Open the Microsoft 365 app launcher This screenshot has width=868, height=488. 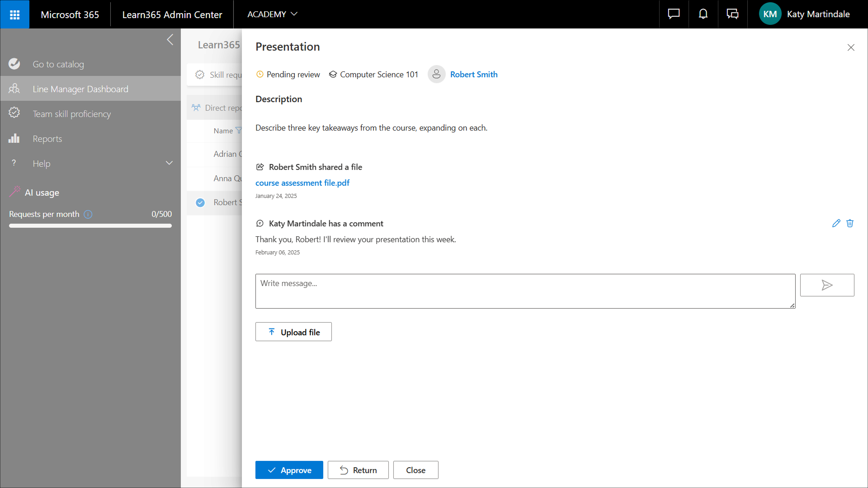point(14,14)
